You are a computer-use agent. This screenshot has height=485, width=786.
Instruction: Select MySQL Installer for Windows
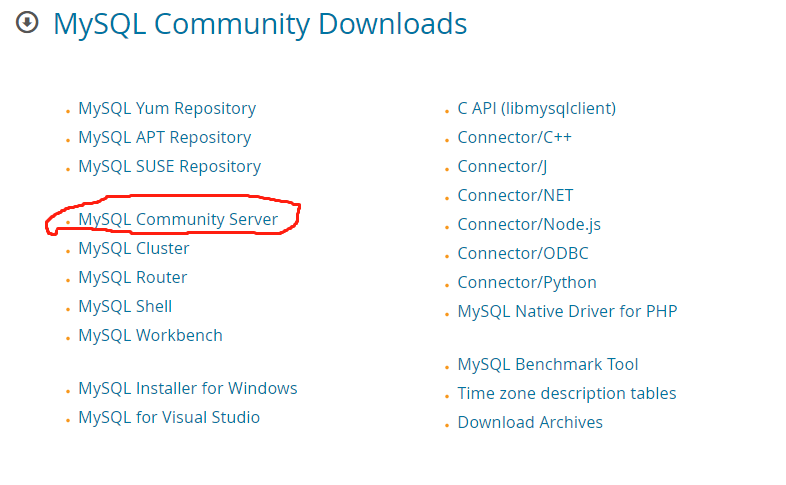[187, 389]
